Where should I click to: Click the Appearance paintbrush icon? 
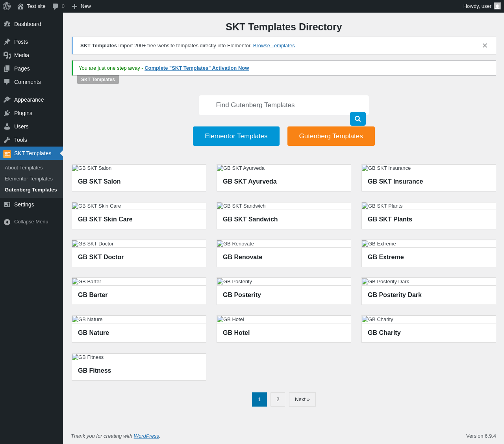click(7, 100)
